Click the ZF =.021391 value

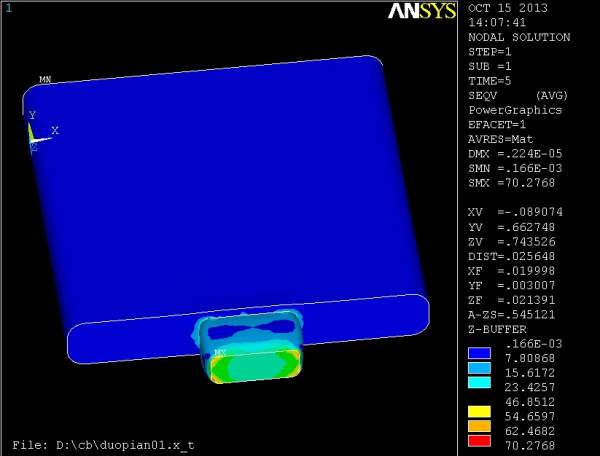click(512, 300)
